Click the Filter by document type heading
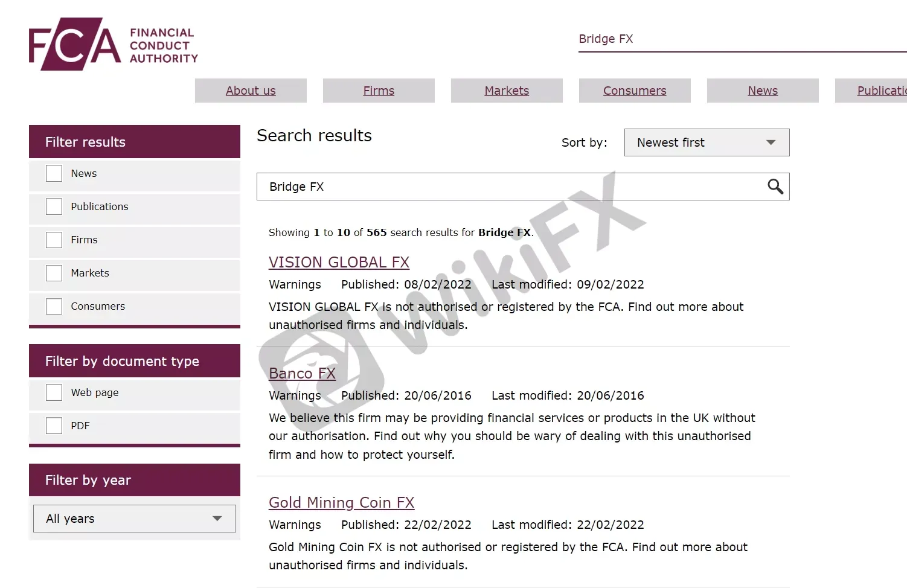Viewport: 907px width, 588px height. tap(135, 361)
